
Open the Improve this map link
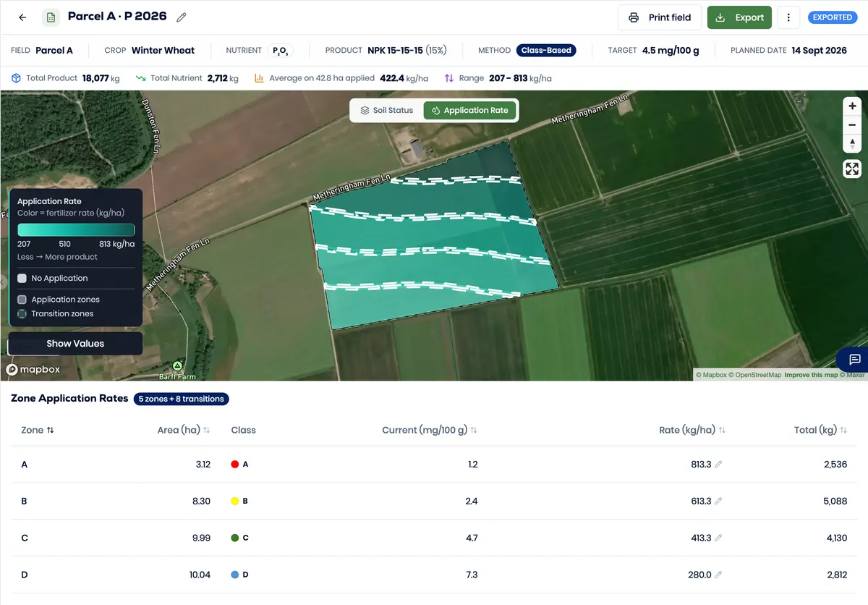pos(811,375)
